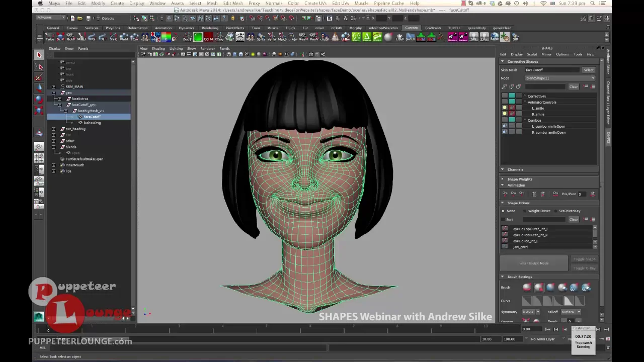Switch to the Rendering shelf tab
This screenshot has height=362, width=644.
tap(210, 28)
